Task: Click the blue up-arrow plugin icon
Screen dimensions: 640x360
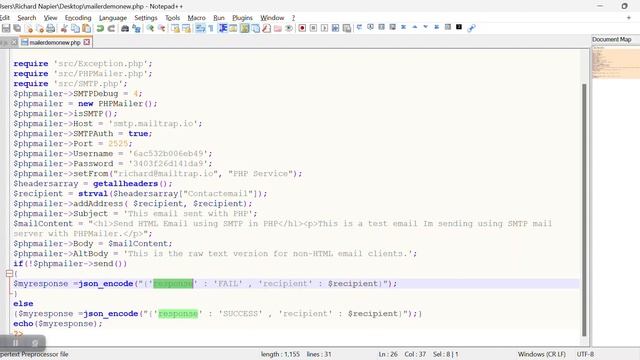Action: click(x=415, y=27)
